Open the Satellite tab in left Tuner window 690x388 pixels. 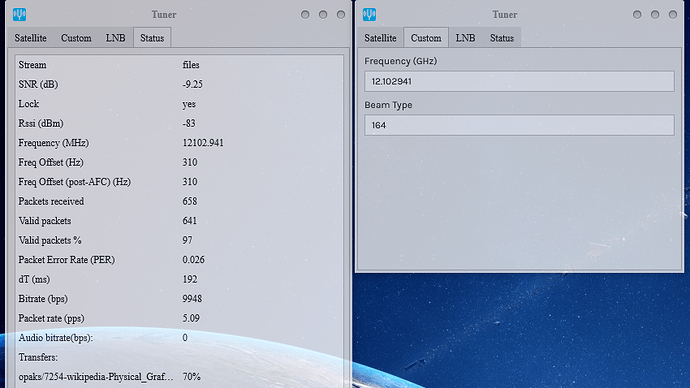pyautogui.click(x=30, y=38)
